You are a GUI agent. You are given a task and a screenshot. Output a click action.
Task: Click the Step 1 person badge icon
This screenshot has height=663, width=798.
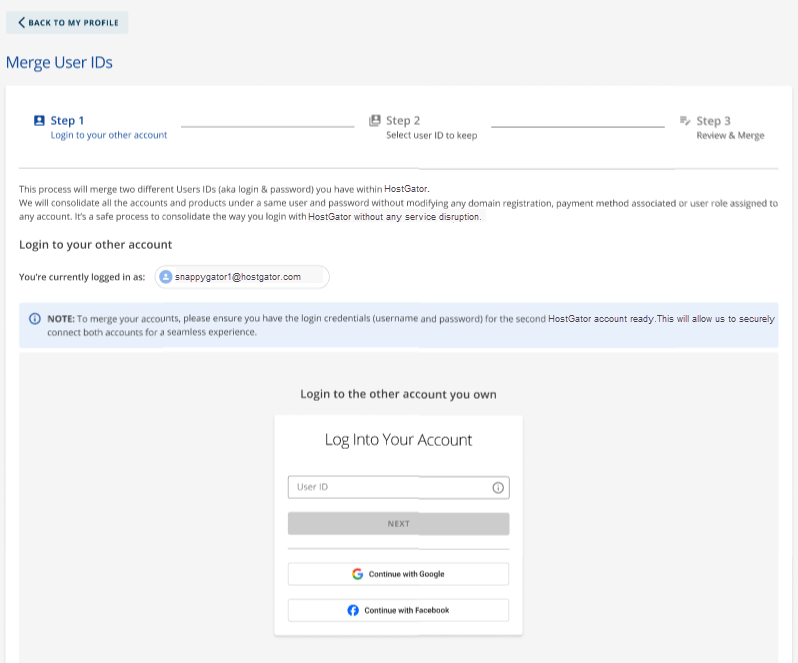[39, 120]
